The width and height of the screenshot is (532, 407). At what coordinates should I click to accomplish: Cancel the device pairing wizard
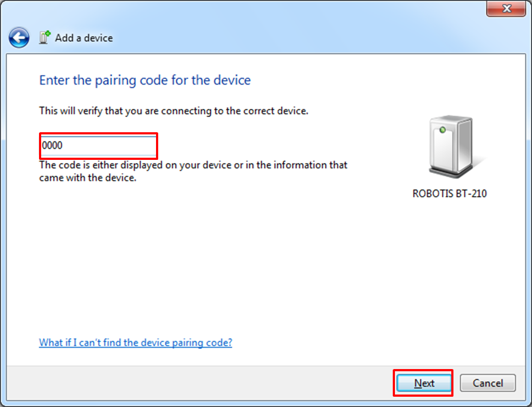pos(488,383)
